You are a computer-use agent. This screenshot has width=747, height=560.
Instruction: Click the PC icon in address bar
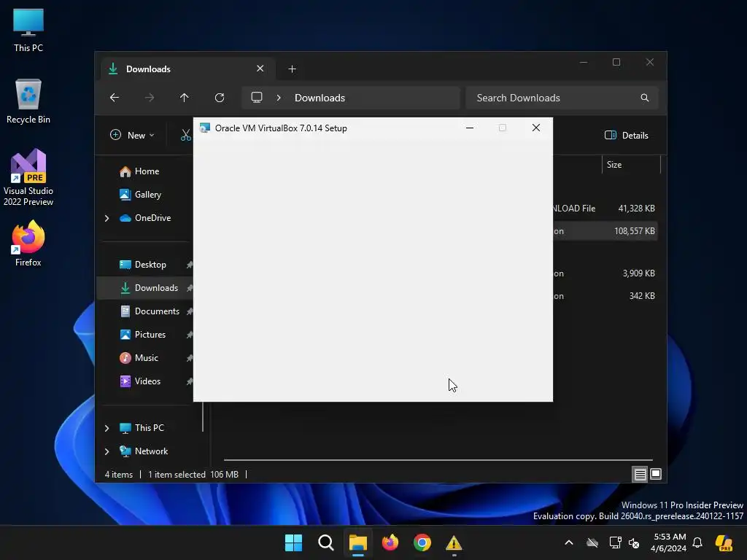257,98
